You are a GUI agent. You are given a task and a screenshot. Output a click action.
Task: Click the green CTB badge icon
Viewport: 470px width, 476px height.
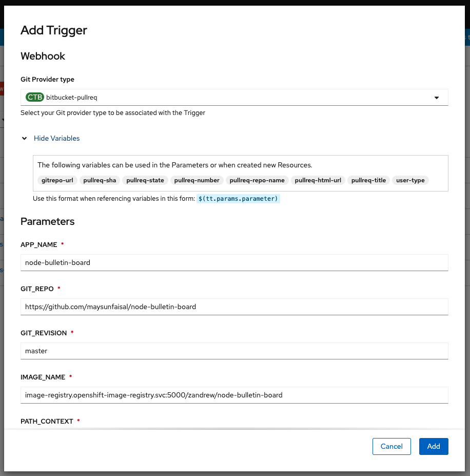click(35, 97)
